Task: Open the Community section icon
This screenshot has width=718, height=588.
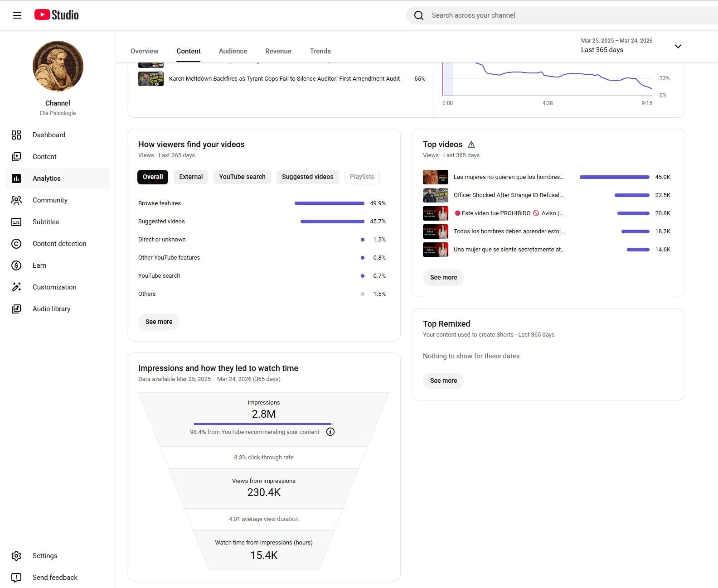Action: point(16,200)
